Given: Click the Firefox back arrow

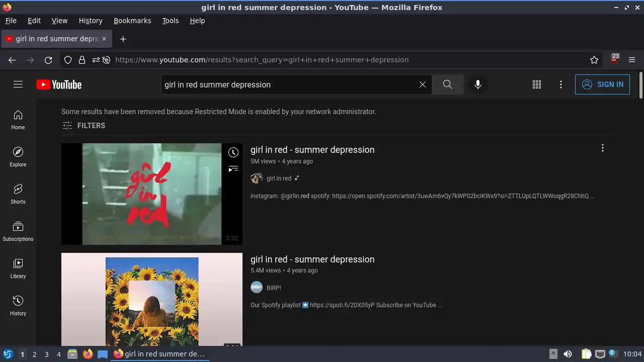Looking at the screenshot, I should click(x=12, y=60).
